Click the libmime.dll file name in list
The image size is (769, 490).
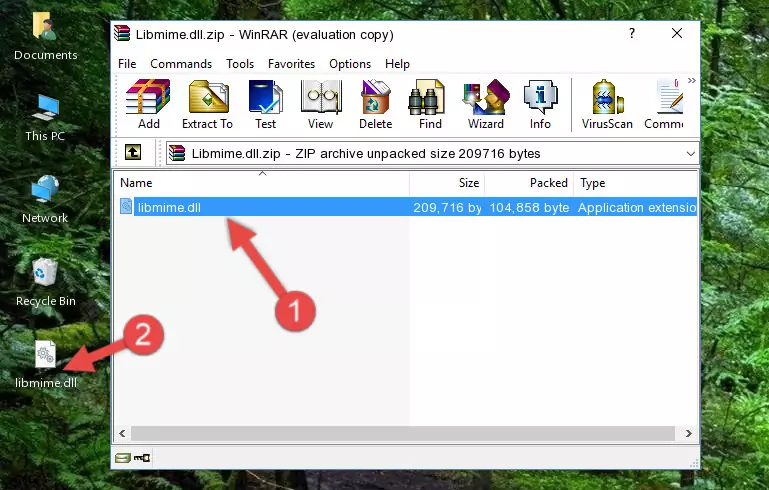(169, 207)
